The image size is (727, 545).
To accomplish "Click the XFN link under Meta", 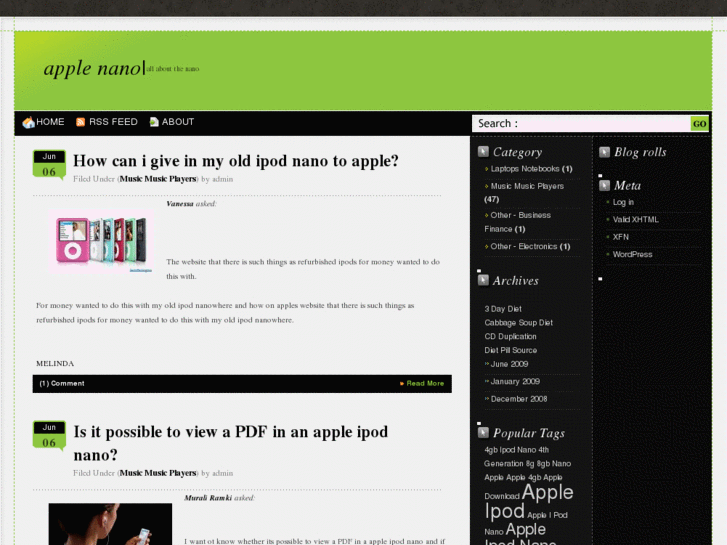I will [620, 237].
